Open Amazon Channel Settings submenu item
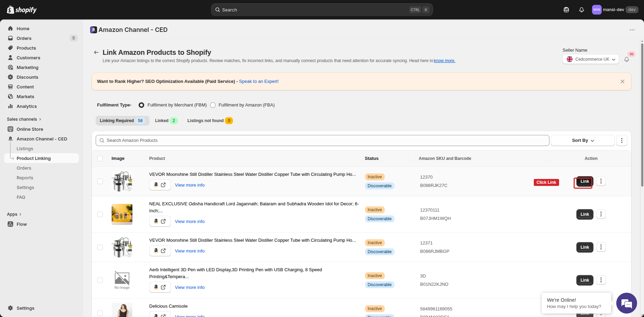 [25, 187]
